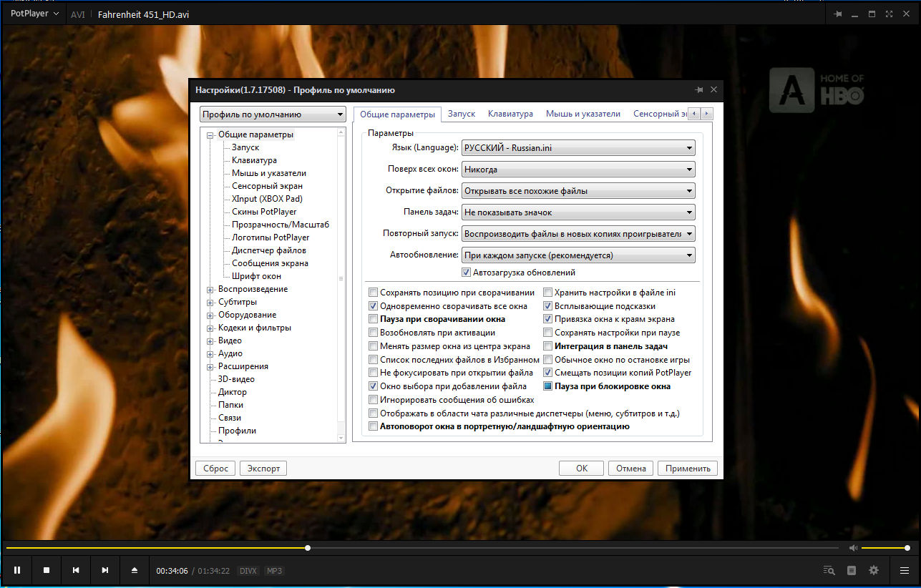Click the MP3 audio codec badge
Screen dimensions: 921x588
pos(274,571)
